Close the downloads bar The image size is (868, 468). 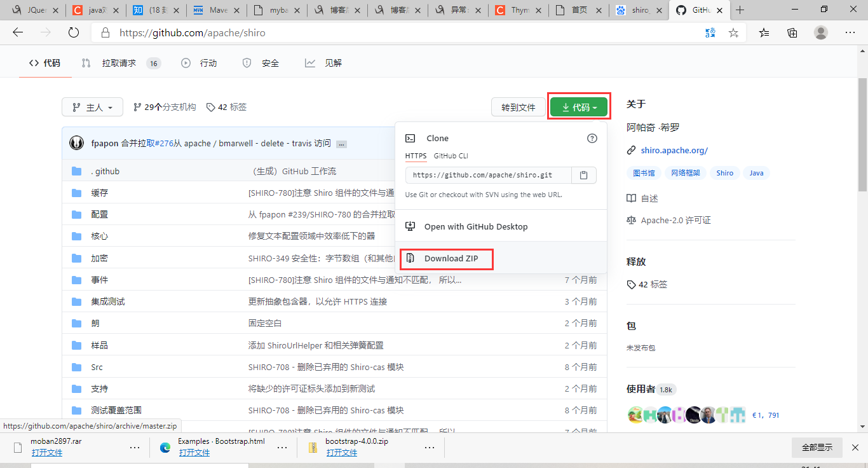[856, 448]
